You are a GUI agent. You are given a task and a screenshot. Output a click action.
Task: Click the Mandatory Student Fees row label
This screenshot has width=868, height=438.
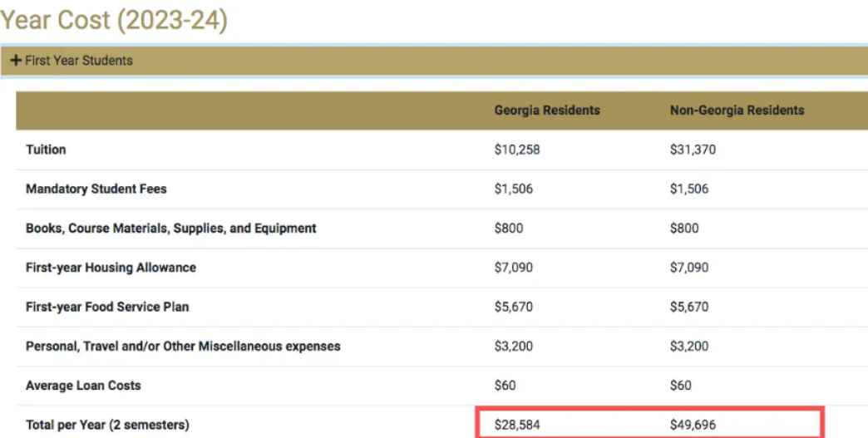[x=96, y=189]
